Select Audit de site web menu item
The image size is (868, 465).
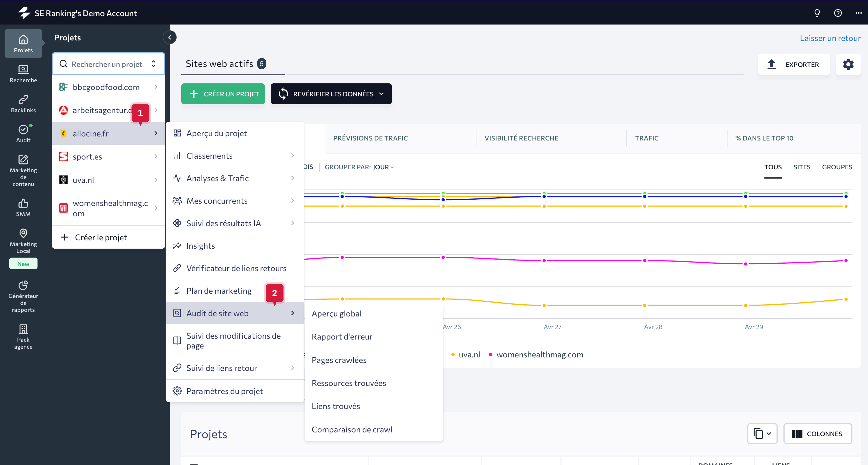pyautogui.click(x=235, y=313)
